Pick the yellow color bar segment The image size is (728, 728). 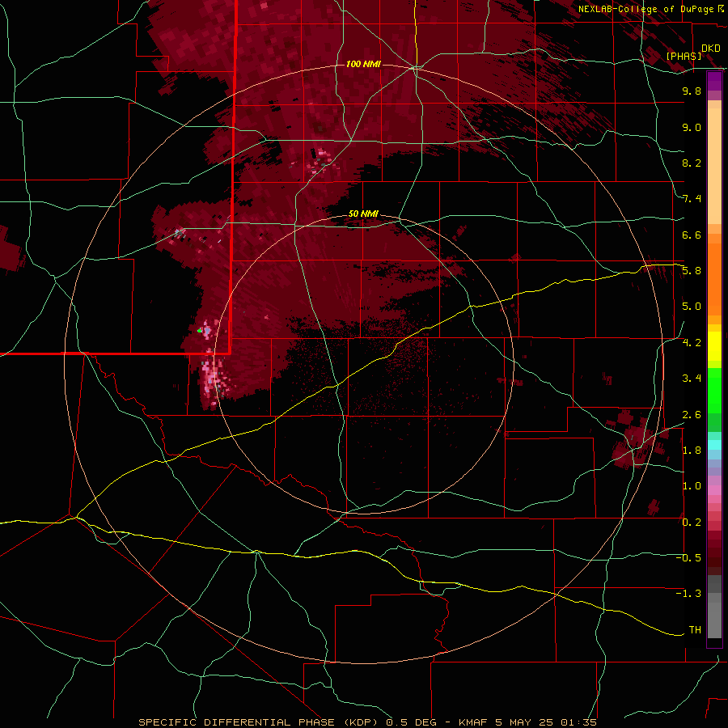(x=714, y=346)
